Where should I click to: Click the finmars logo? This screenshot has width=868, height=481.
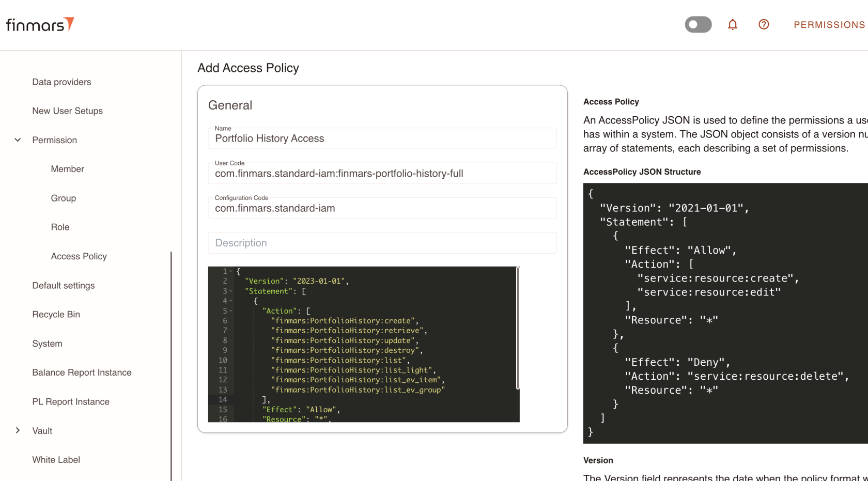click(x=40, y=24)
